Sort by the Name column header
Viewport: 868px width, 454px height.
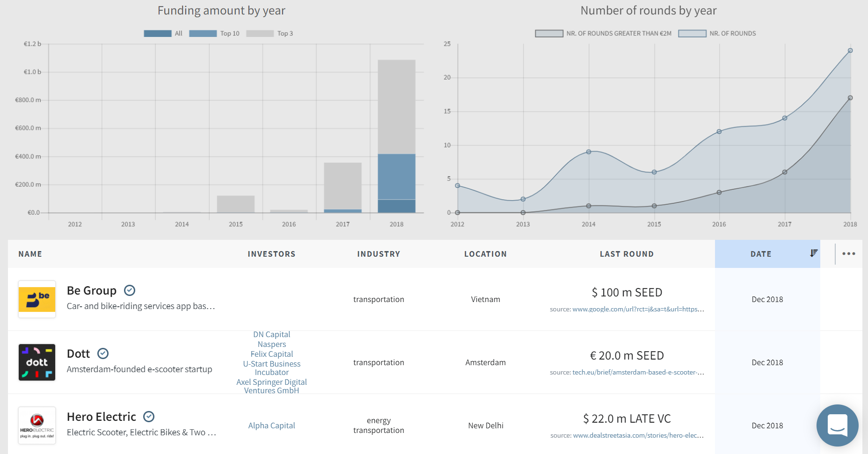click(x=30, y=254)
